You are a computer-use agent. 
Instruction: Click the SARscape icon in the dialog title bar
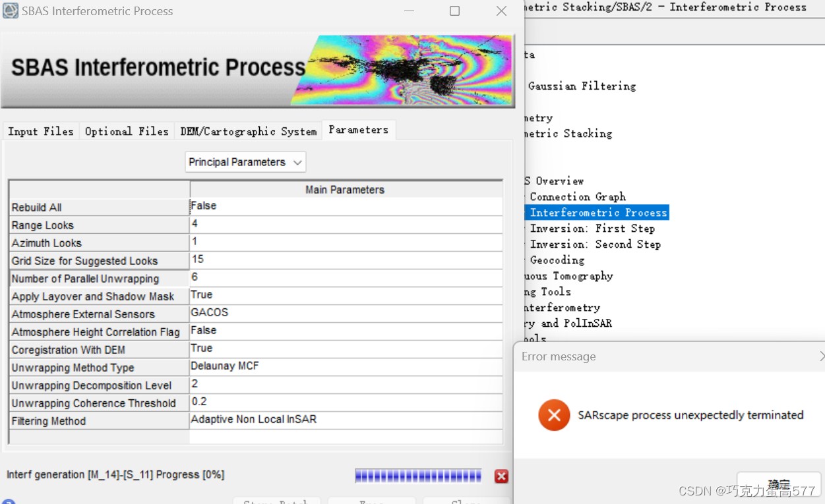(x=11, y=11)
